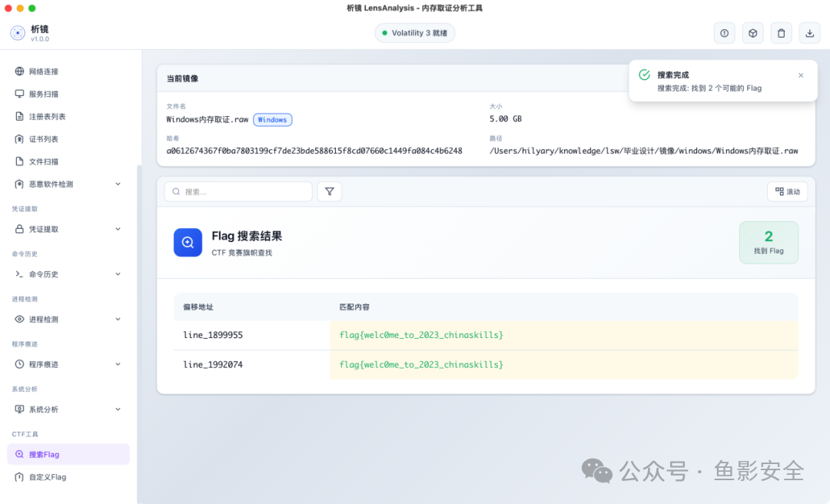Click the 匹配内容 column header
The image size is (830, 504).
[x=354, y=307]
